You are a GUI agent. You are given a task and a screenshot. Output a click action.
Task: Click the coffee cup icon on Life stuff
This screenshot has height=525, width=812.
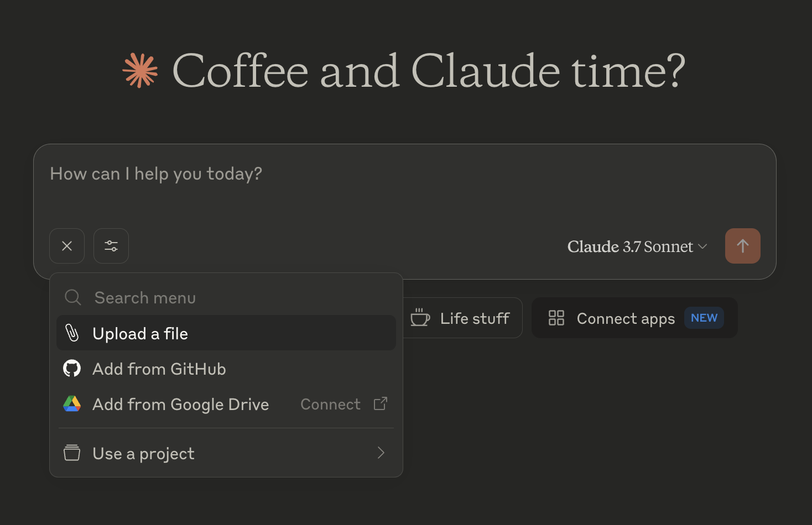coord(420,318)
